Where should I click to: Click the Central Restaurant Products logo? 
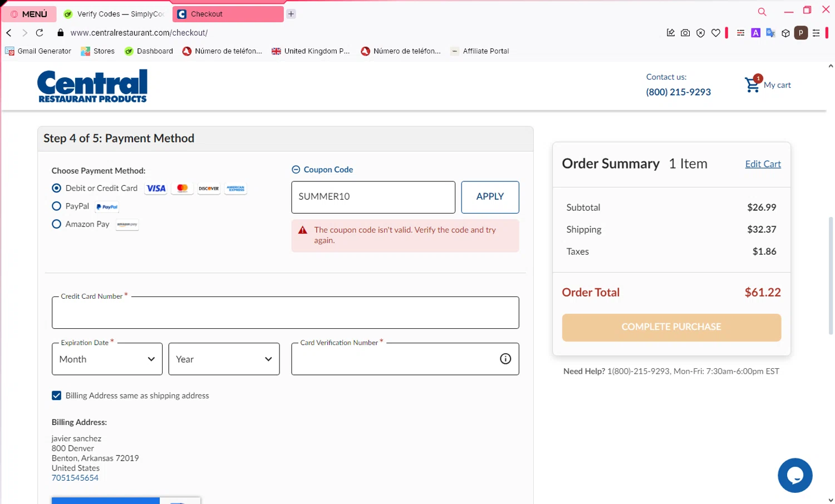tap(92, 86)
